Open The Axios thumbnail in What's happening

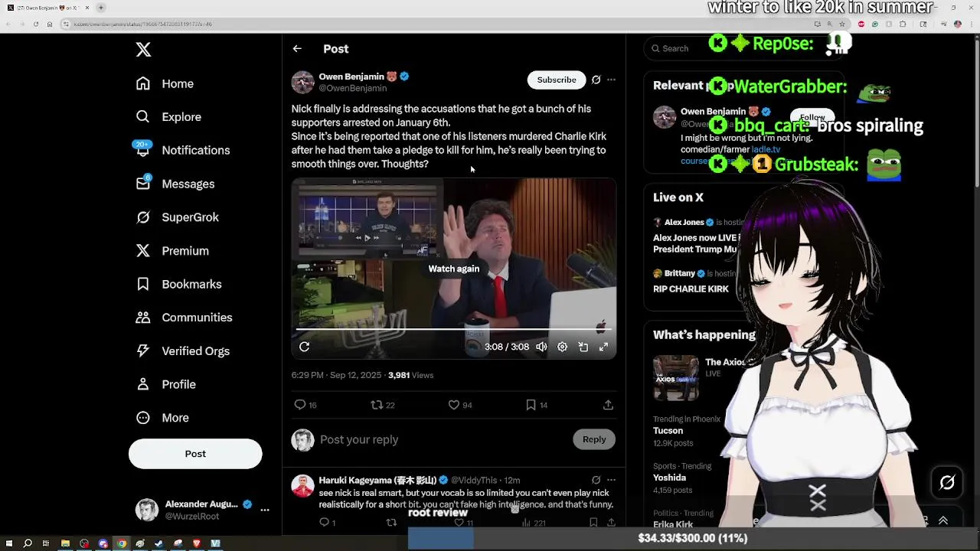(676, 378)
